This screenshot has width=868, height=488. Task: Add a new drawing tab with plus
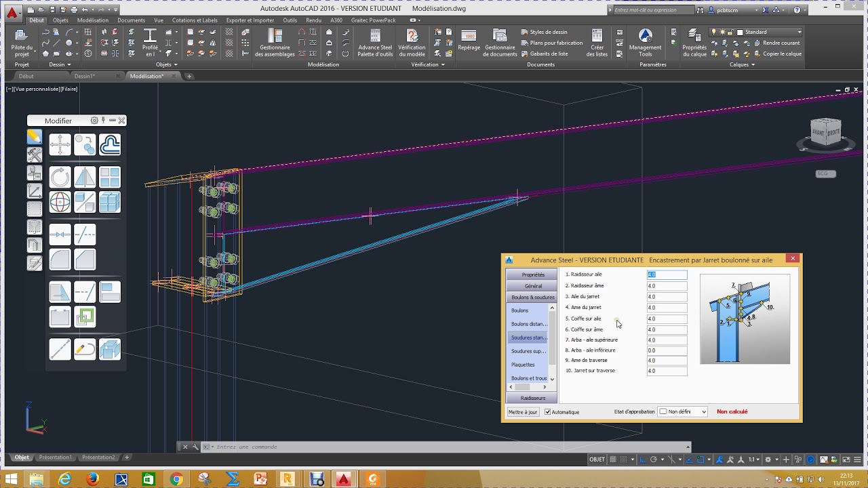[189, 76]
